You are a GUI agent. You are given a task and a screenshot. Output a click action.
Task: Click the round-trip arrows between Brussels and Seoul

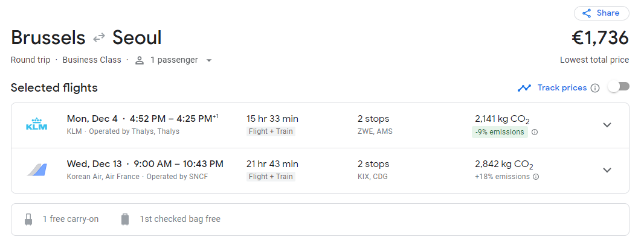(99, 39)
